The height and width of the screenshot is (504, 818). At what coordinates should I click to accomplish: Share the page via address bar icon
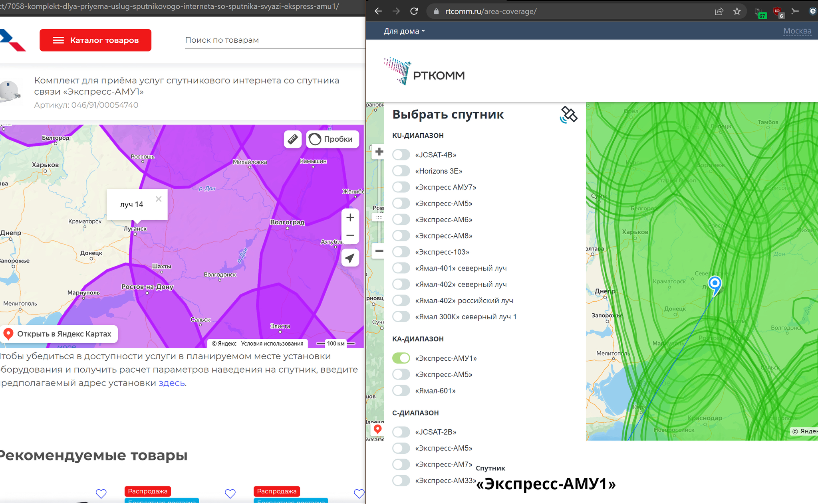point(719,12)
